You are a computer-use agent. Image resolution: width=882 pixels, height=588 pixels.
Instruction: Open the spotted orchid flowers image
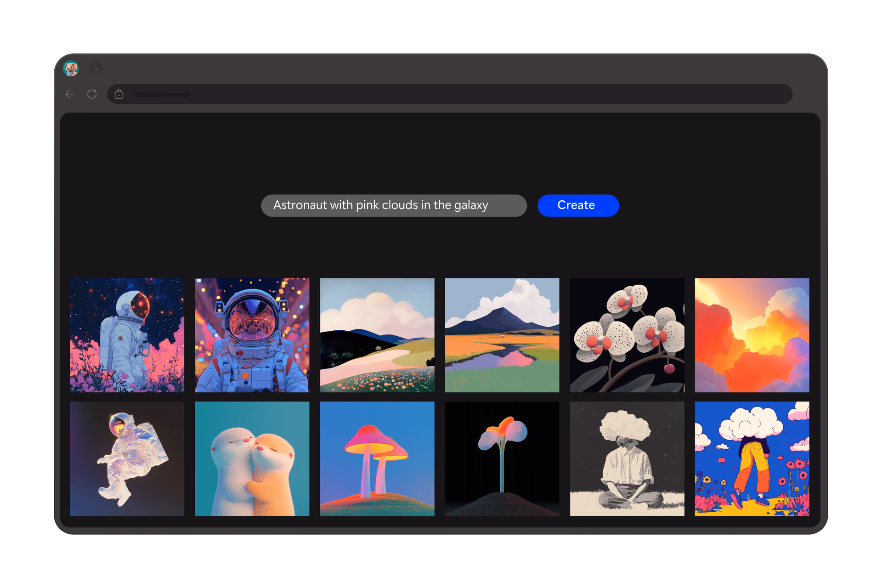pos(627,335)
